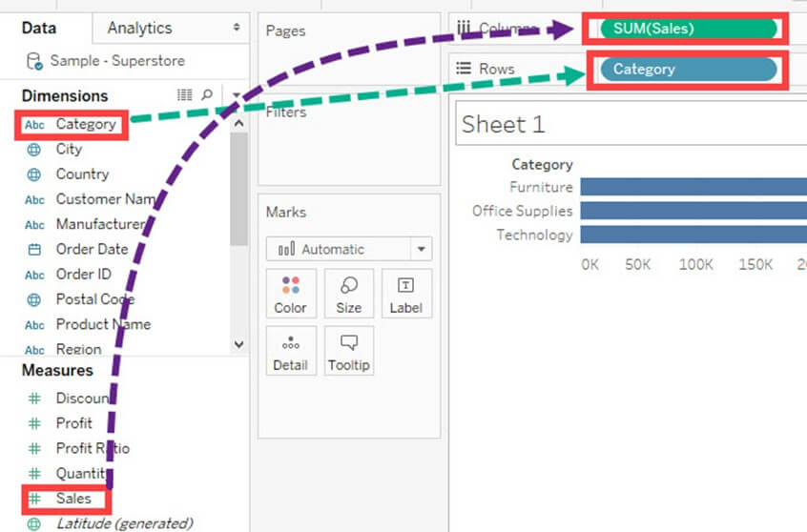Expand the Dimensions header dropdown arrow
Viewport: 807px width, 532px height.
point(236,95)
